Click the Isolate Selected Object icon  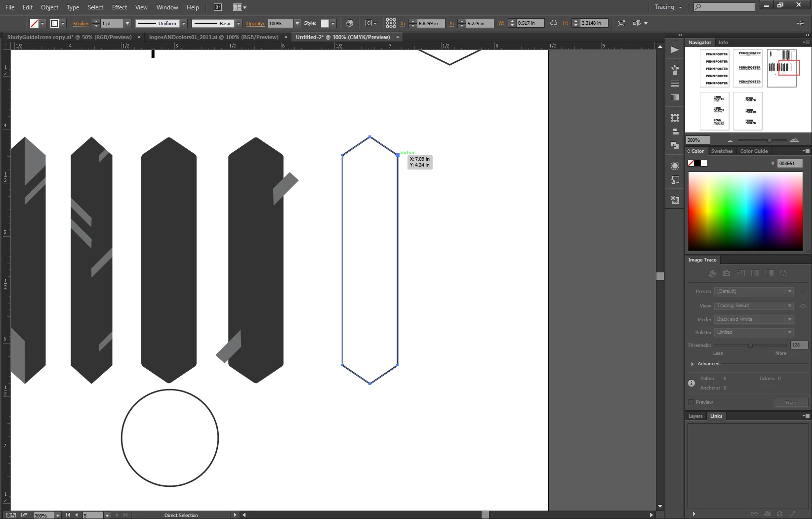[621, 23]
